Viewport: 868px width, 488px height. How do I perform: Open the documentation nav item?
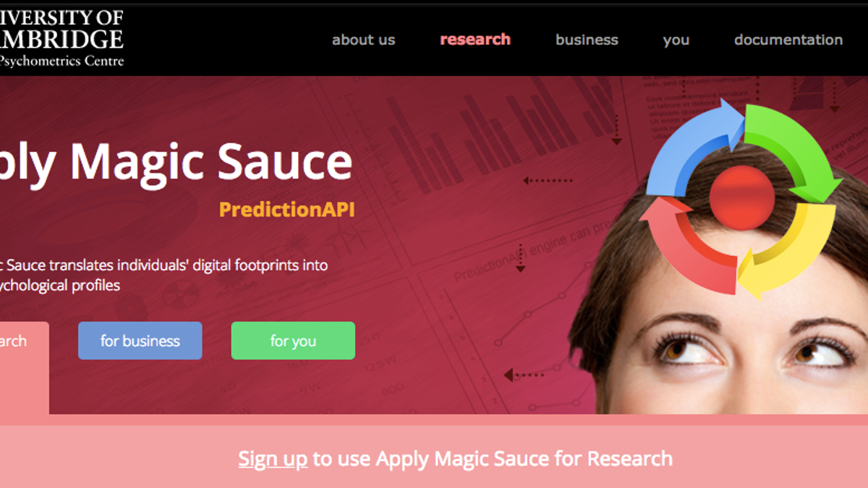(788, 40)
